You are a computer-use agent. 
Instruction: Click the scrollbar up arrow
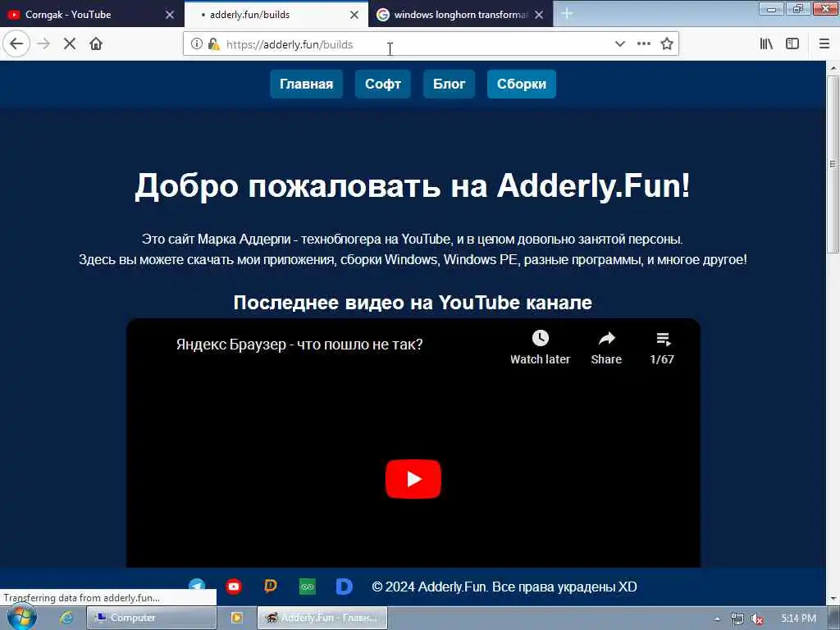(x=833, y=68)
